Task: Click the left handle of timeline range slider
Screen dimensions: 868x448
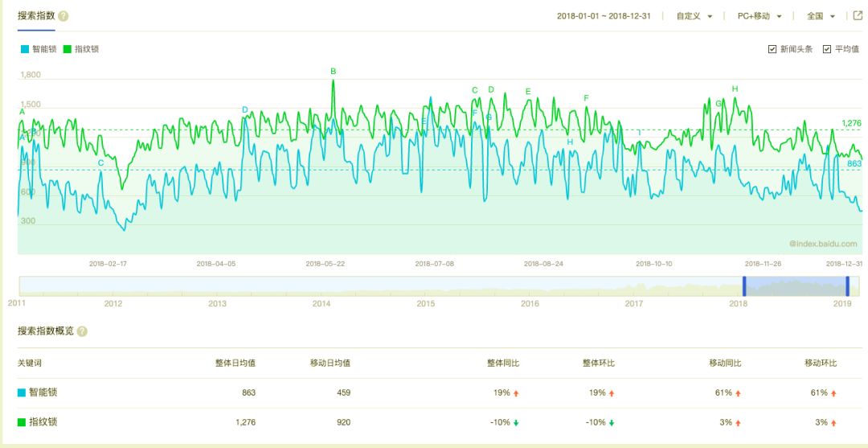Action: 744,286
